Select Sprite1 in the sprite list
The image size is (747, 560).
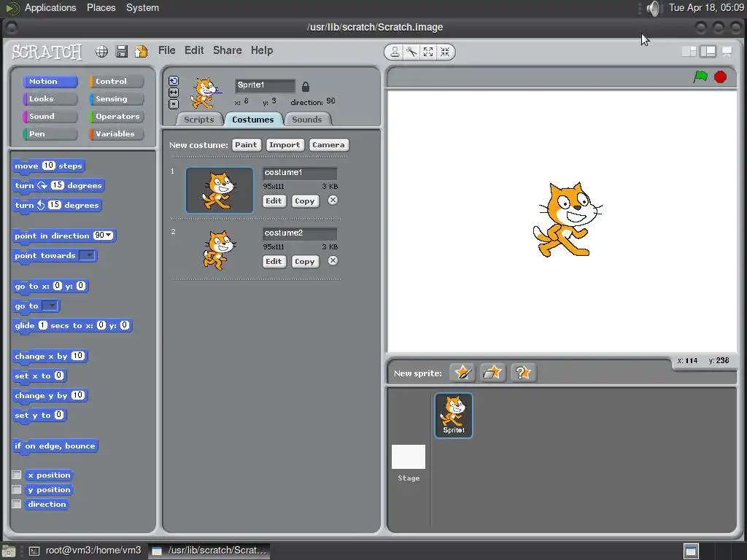(x=454, y=415)
